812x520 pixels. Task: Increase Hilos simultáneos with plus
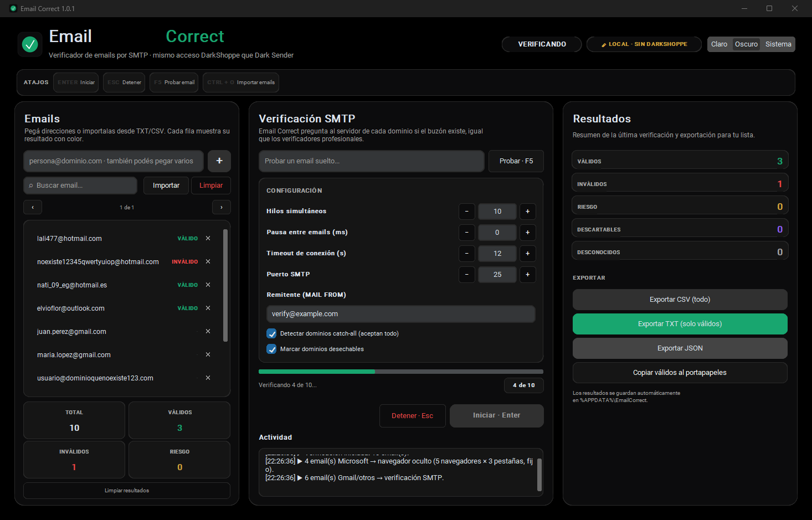(x=528, y=211)
